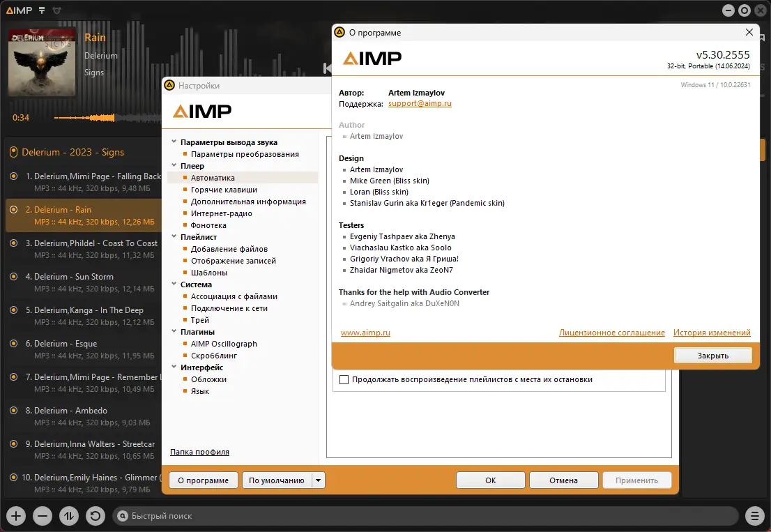Collapse the Параметры вывода звука section
This screenshot has height=532, width=771.
click(174, 142)
